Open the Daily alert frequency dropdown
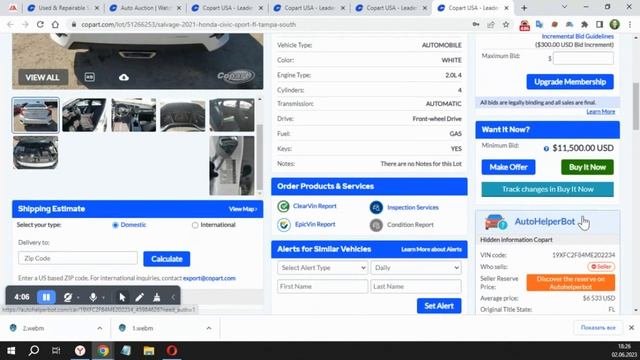Screen dimensions: 640x360 tap(416, 268)
